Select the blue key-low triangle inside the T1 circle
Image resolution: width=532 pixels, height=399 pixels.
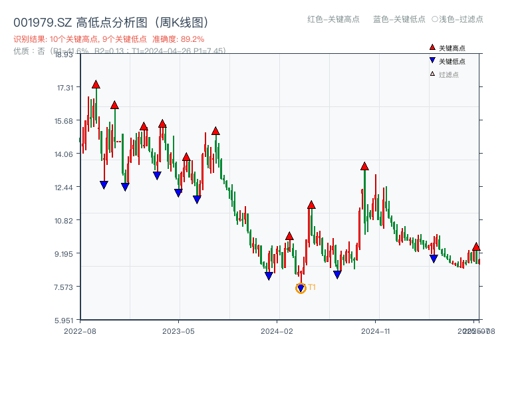click(x=301, y=286)
